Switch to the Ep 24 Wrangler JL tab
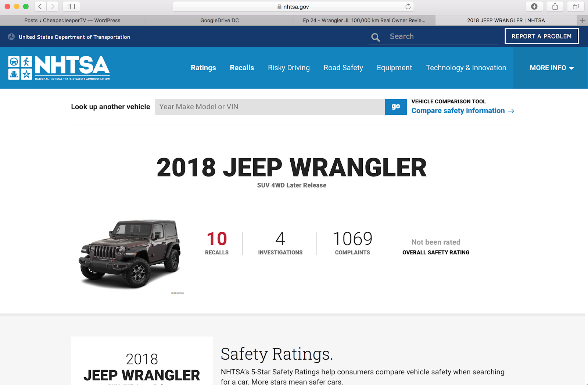 coord(364,21)
